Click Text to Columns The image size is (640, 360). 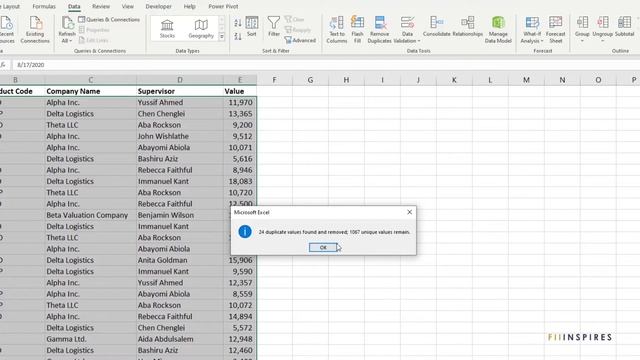[x=337, y=30]
